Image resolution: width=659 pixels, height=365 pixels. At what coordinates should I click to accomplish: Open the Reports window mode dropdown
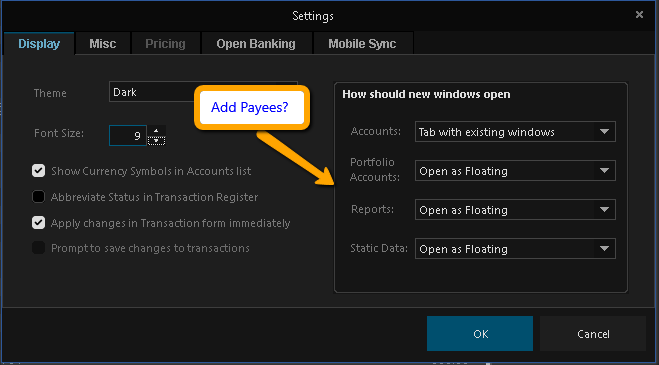point(515,210)
